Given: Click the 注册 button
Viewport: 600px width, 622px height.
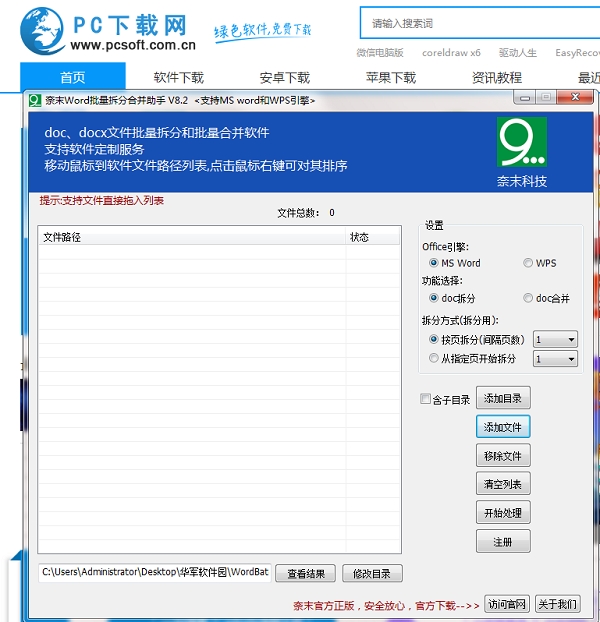Looking at the screenshot, I should click(x=503, y=541).
